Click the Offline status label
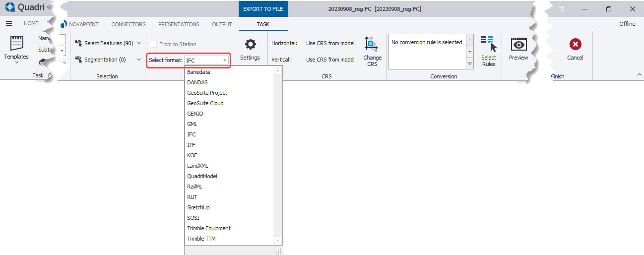The image size is (644, 255). [627, 24]
